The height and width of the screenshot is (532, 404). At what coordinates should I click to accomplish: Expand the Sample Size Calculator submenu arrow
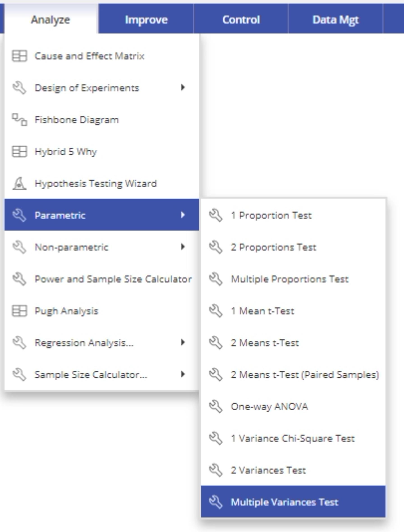click(183, 374)
